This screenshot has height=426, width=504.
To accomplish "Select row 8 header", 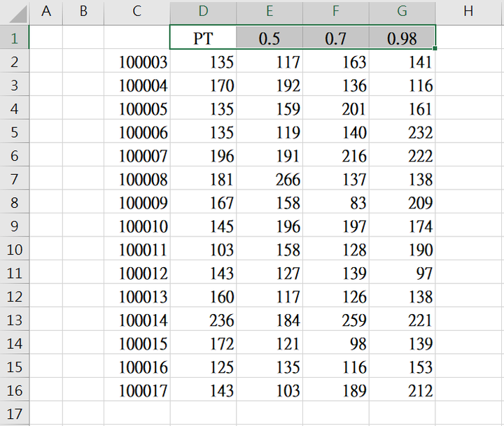I will (x=15, y=201).
